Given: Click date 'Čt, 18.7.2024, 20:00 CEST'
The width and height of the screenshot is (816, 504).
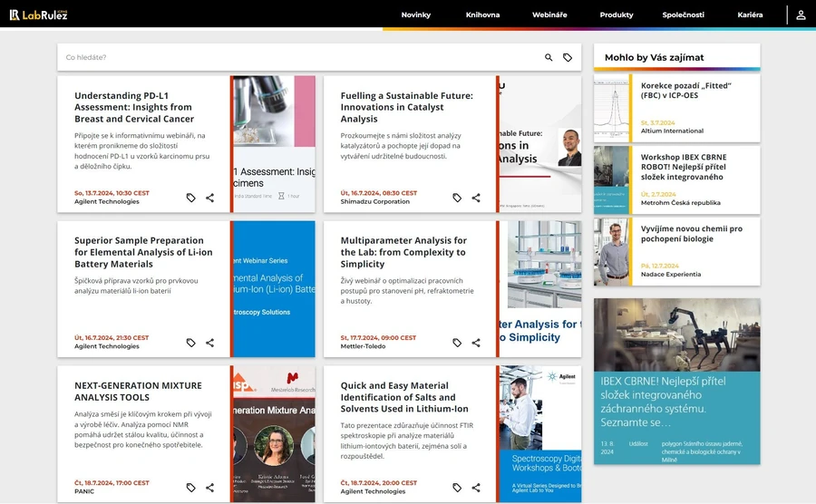Looking at the screenshot, I should [x=378, y=483].
